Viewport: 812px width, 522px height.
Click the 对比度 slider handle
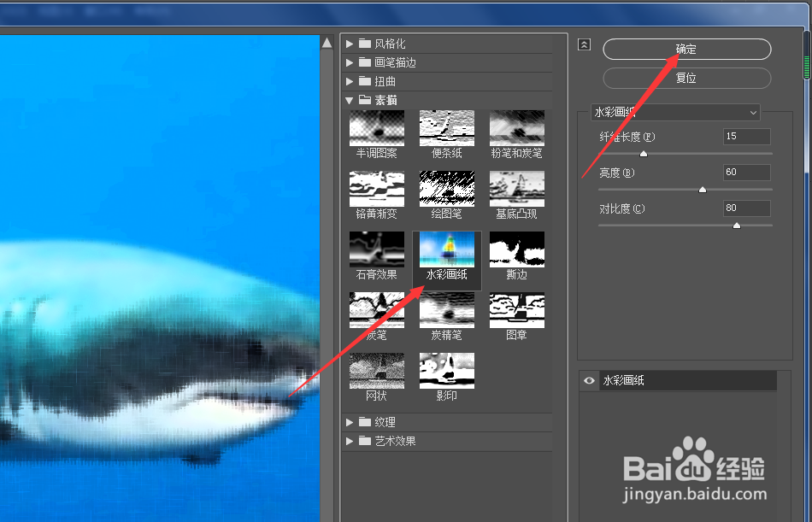[x=737, y=226]
